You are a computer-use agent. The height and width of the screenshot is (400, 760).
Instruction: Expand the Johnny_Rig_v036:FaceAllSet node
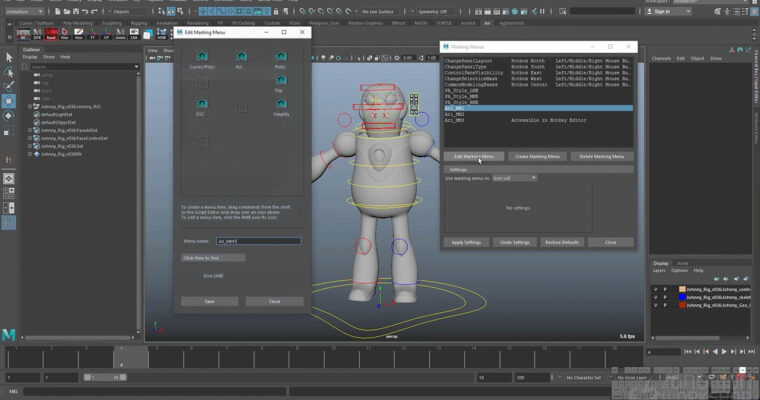pyautogui.click(x=30, y=130)
